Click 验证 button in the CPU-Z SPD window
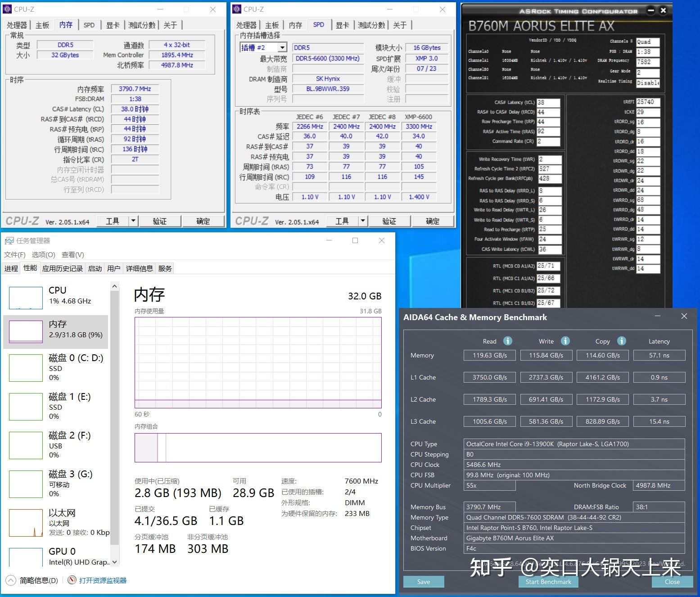 click(389, 221)
